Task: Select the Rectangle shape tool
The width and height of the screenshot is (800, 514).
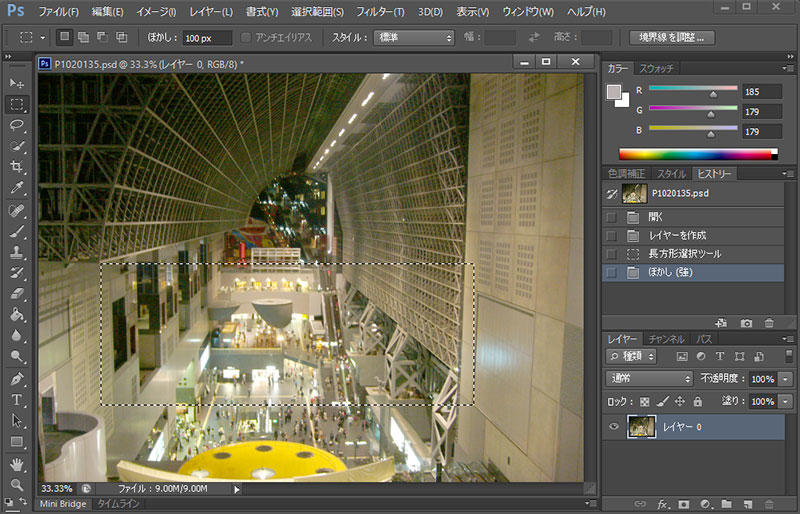Action: (17, 442)
